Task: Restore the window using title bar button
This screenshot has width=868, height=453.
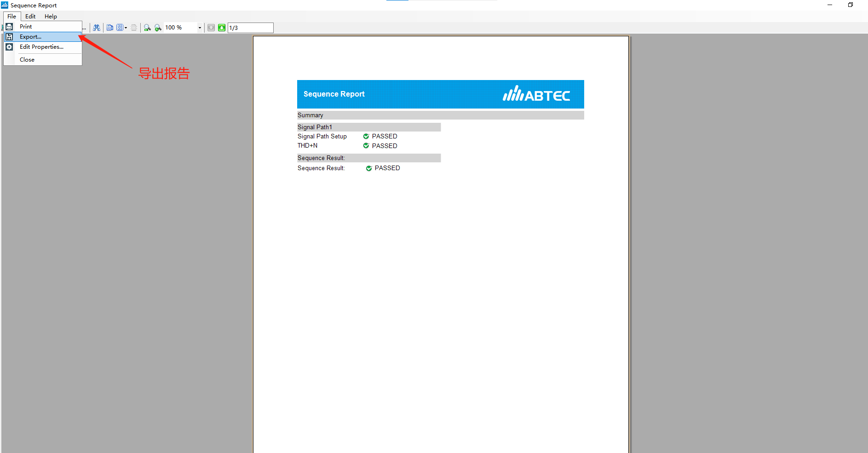Action: pos(851,5)
